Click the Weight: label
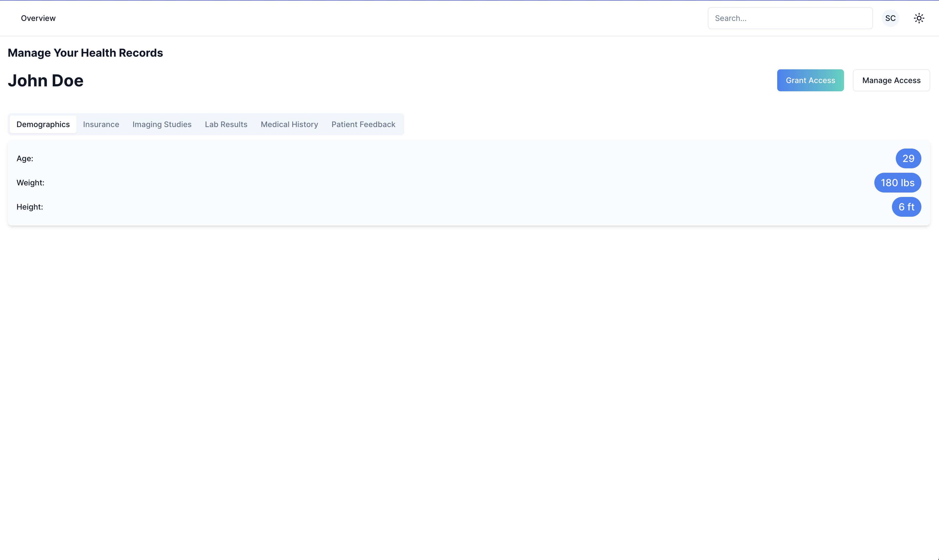Image resolution: width=939 pixels, height=560 pixels. click(x=31, y=183)
